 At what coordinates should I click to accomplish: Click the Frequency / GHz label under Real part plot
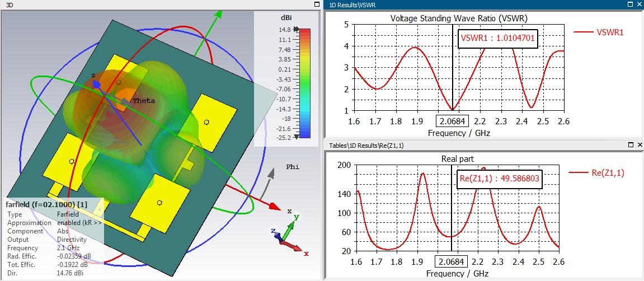458,273
